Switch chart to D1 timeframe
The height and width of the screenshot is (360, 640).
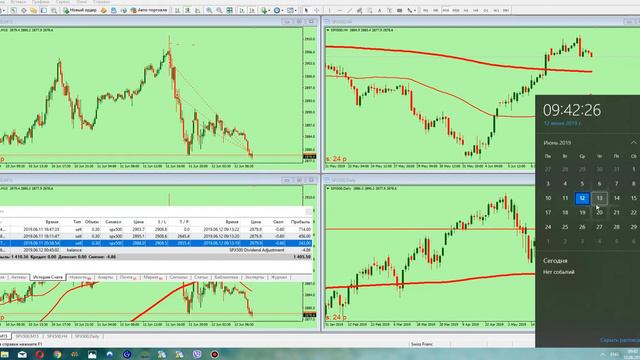click(486, 10)
